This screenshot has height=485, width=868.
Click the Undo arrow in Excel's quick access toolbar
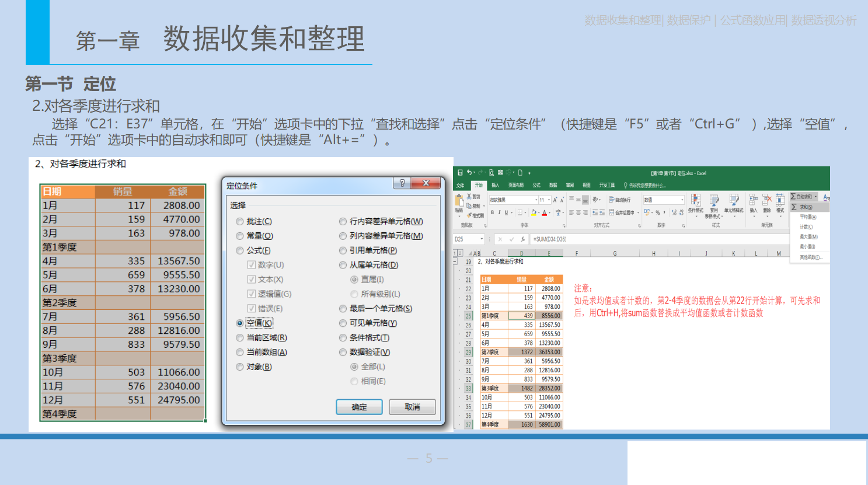(469, 172)
